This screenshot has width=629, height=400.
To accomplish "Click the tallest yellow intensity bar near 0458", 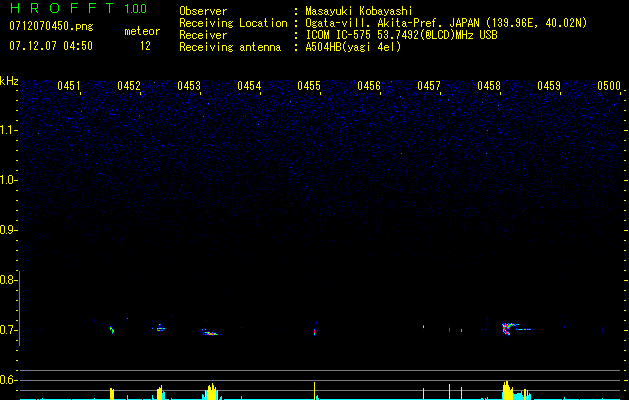I will tap(507, 390).
